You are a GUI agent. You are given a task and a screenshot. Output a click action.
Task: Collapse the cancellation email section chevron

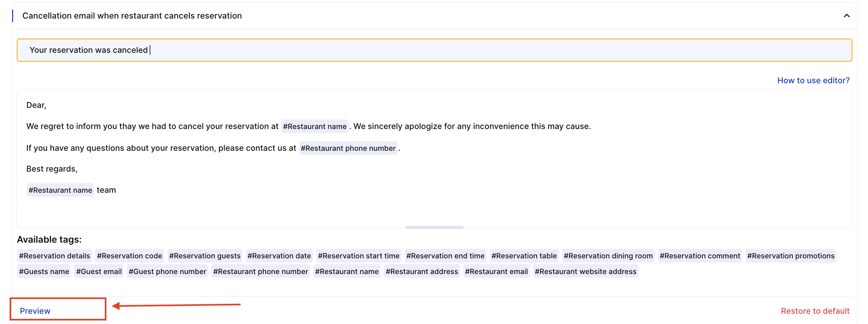846,16
